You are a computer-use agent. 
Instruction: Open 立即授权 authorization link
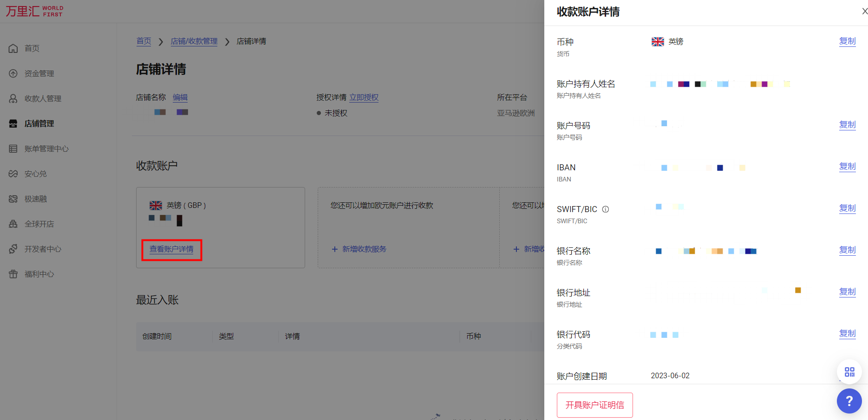tap(364, 97)
